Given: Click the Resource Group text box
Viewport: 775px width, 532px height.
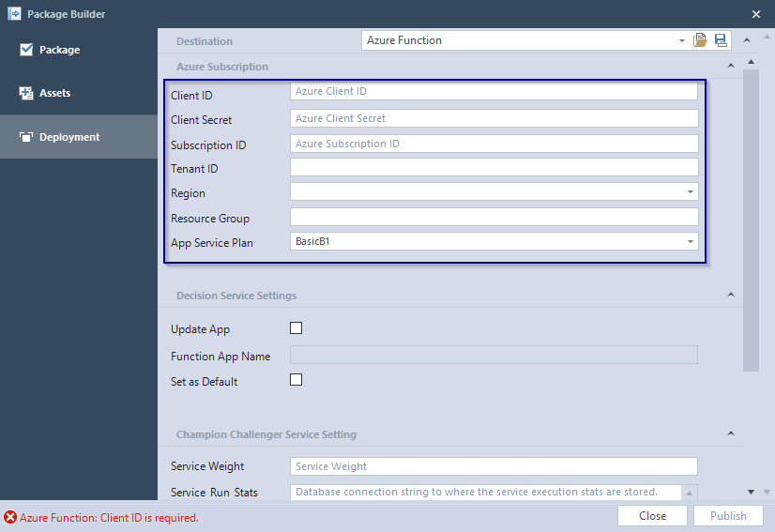Looking at the screenshot, I should pyautogui.click(x=494, y=217).
